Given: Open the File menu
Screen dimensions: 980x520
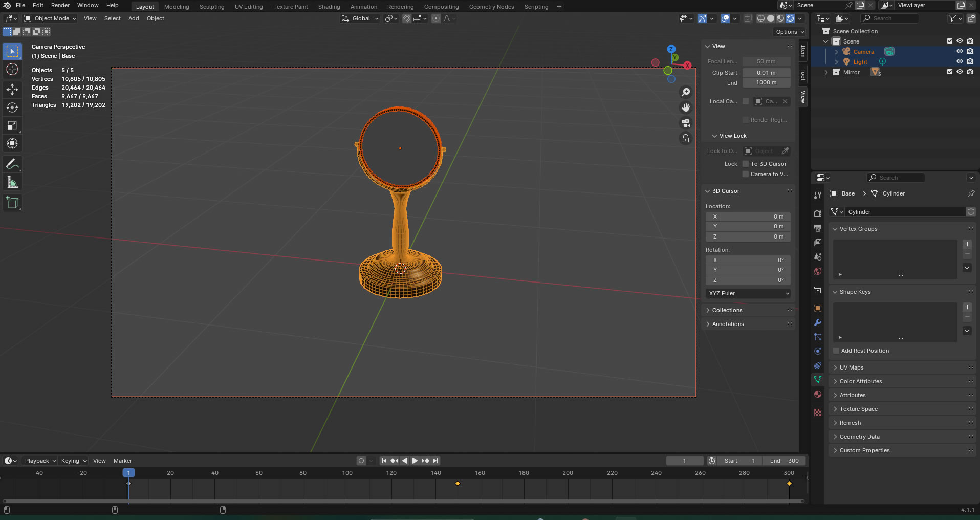Looking at the screenshot, I should click(20, 5).
